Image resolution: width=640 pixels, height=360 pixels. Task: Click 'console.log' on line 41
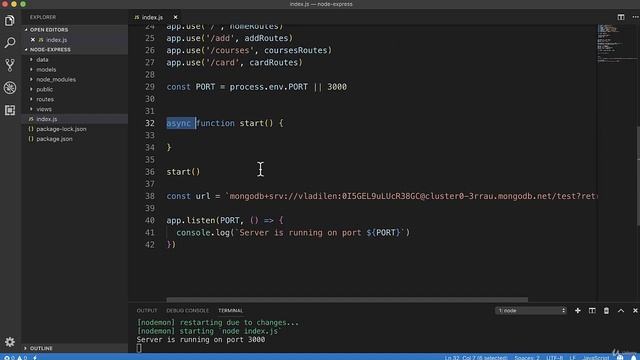(203, 233)
